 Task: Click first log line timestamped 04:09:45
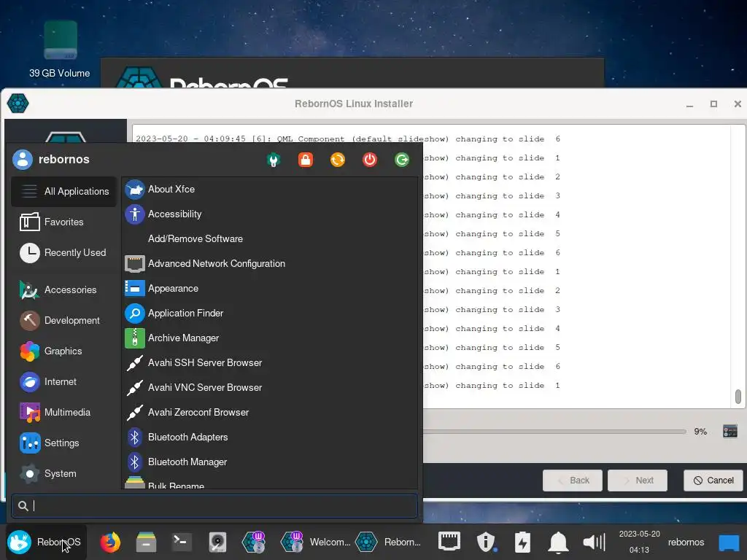pyautogui.click(x=348, y=139)
